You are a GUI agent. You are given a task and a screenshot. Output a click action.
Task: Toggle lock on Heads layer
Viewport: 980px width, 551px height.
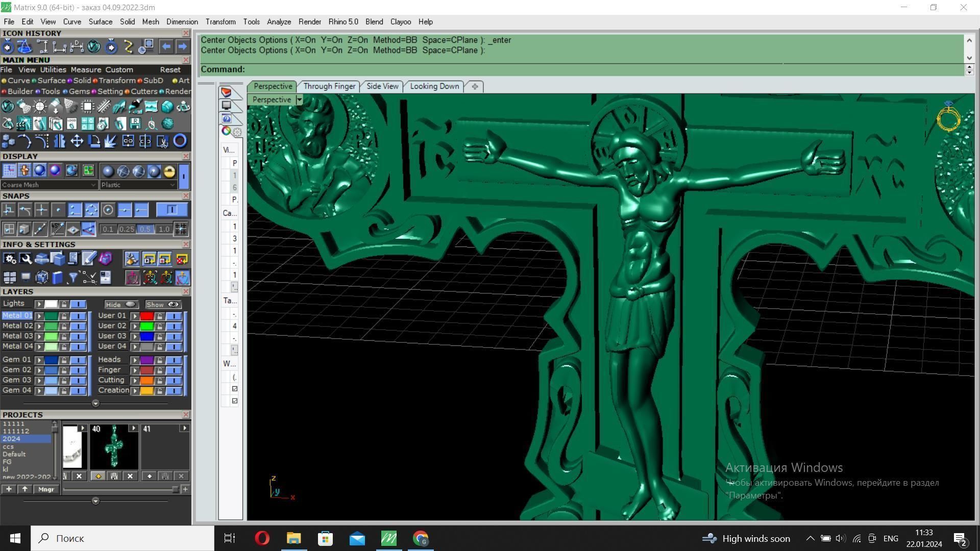point(160,360)
